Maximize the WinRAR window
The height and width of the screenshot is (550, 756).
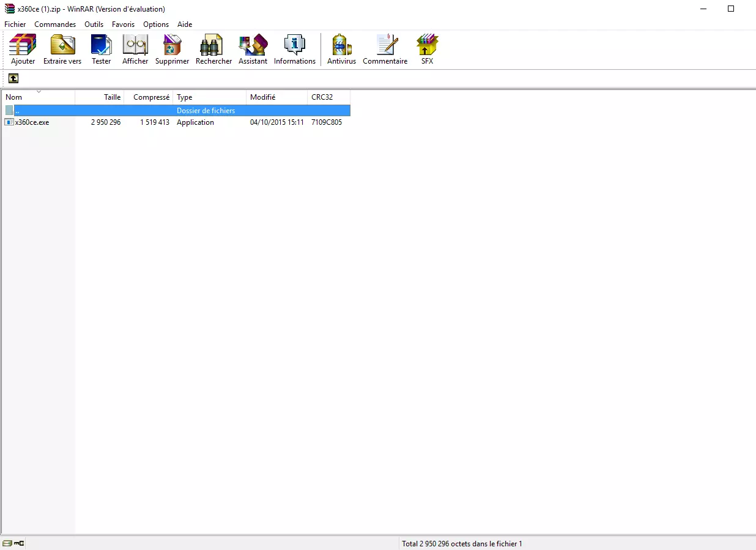(x=731, y=9)
